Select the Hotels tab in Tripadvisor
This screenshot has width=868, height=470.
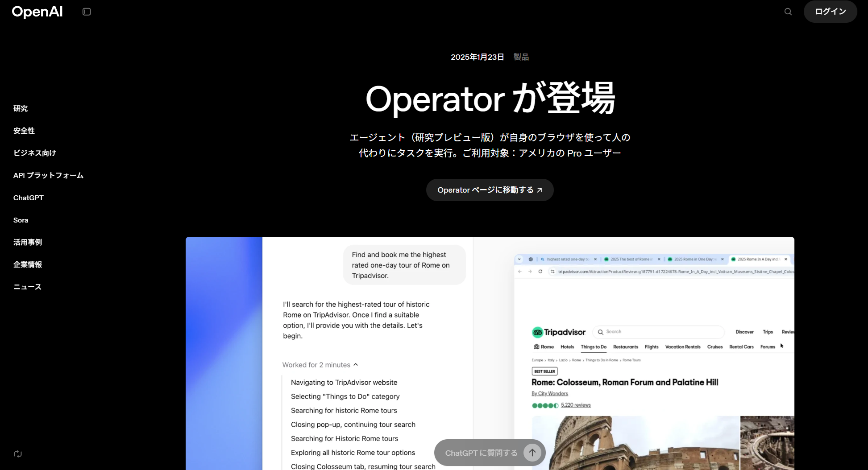[567, 347]
